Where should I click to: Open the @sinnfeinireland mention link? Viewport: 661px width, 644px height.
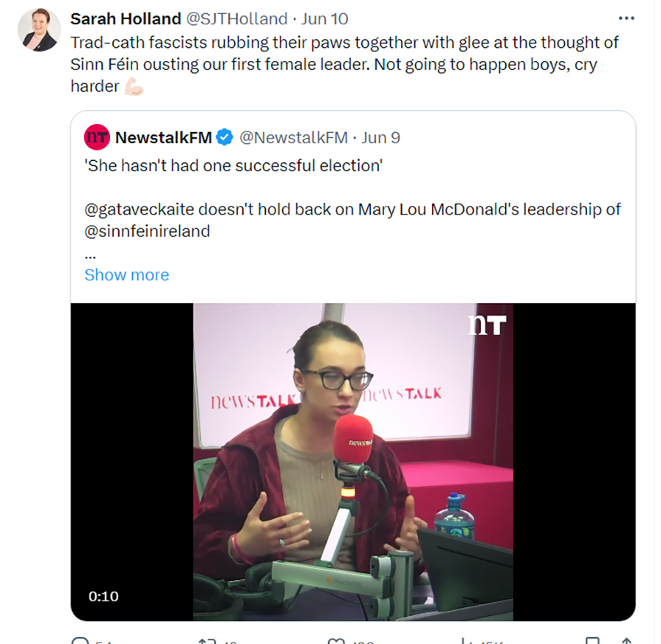(147, 231)
